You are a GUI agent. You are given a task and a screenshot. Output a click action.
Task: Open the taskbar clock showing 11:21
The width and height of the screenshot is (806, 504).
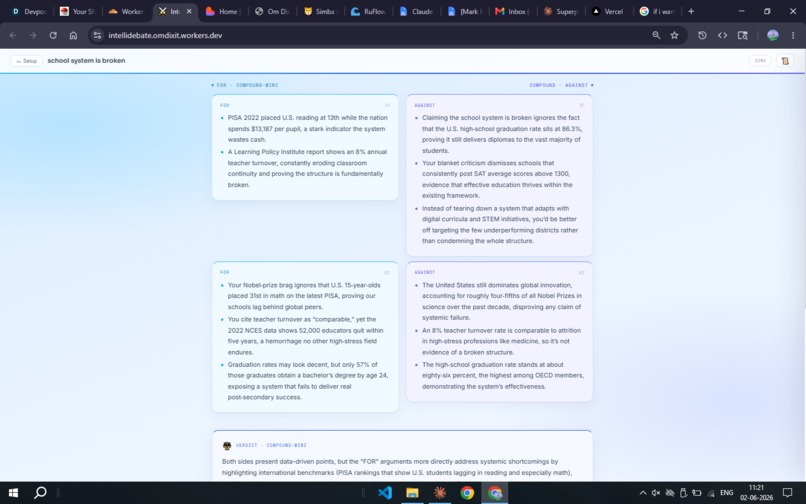(757, 493)
